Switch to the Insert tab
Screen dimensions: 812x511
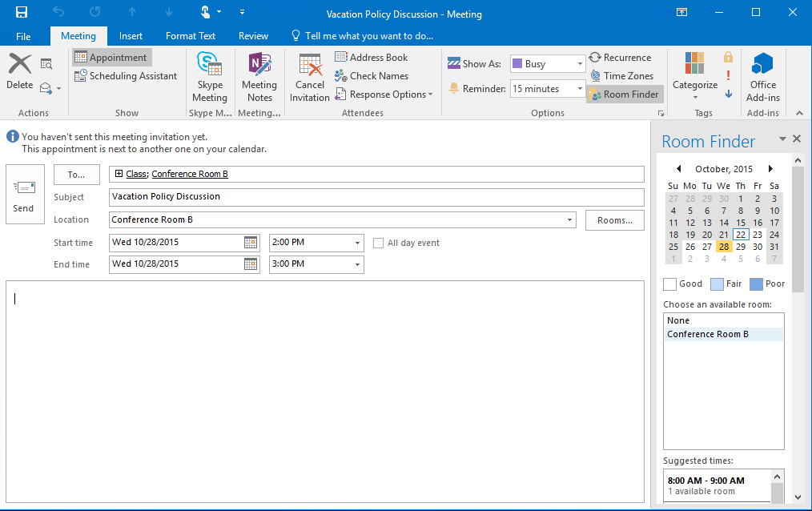(x=131, y=36)
